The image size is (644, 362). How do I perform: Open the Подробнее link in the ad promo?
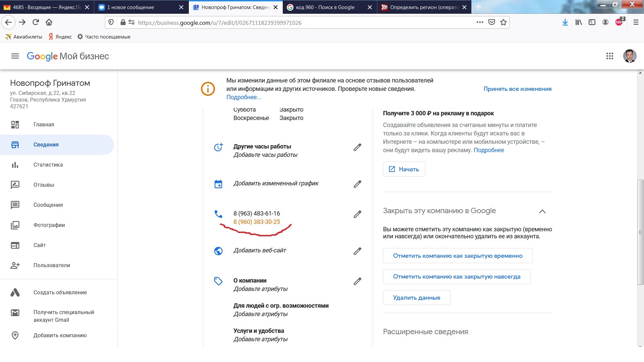(489, 150)
